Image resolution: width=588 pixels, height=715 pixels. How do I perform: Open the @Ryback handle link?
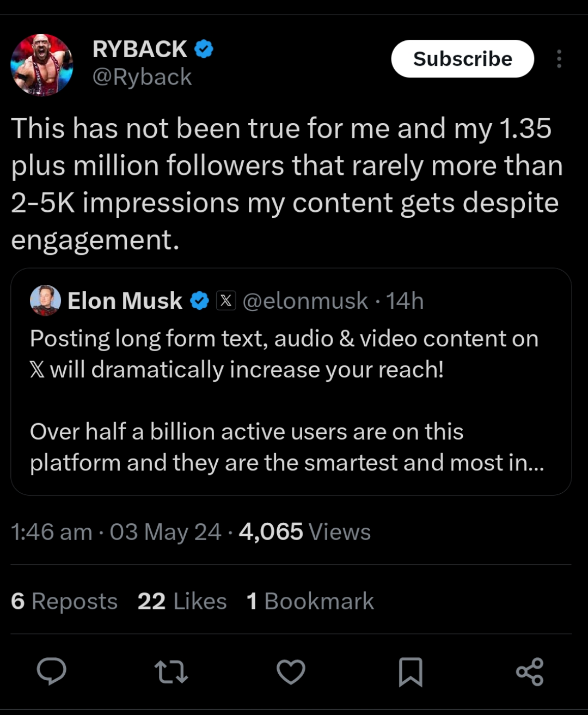click(x=142, y=77)
